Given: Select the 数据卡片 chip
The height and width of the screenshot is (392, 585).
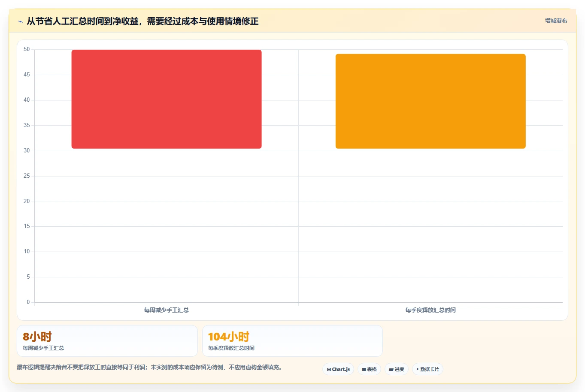Looking at the screenshot, I should [x=427, y=369].
